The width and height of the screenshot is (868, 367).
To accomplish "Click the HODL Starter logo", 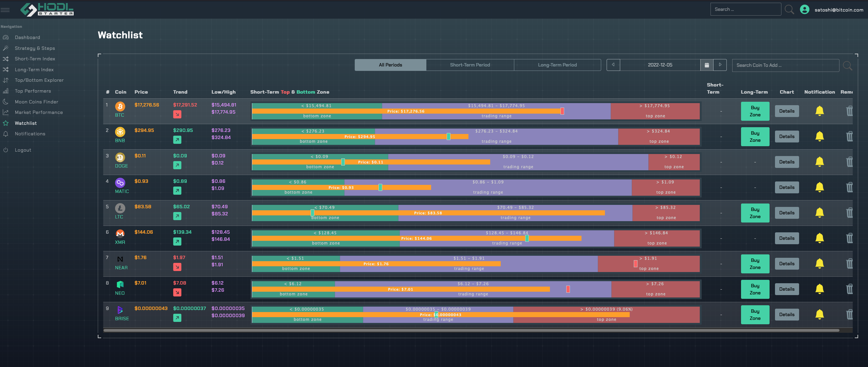I will [47, 9].
